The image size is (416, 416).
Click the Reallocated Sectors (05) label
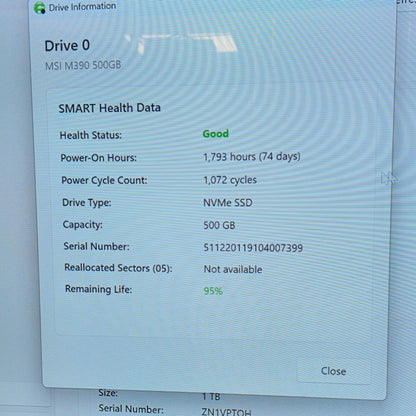[x=118, y=268]
